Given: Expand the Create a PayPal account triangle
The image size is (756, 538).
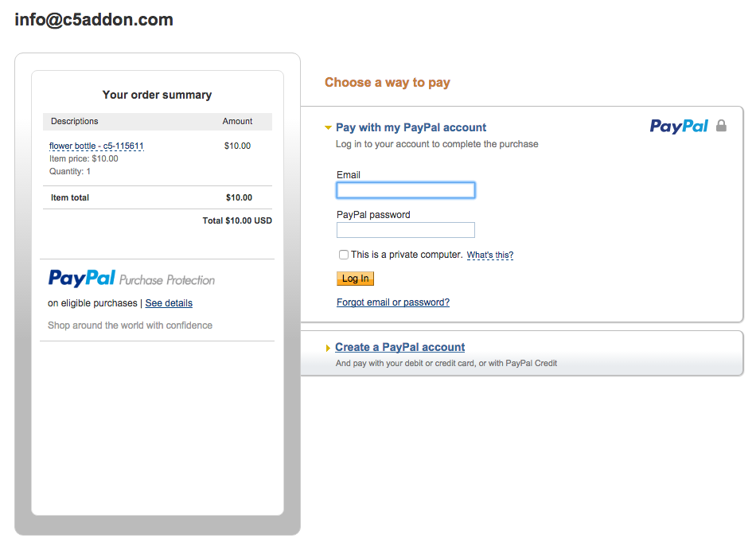Looking at the screenshot, I should (x=328, y=348).
